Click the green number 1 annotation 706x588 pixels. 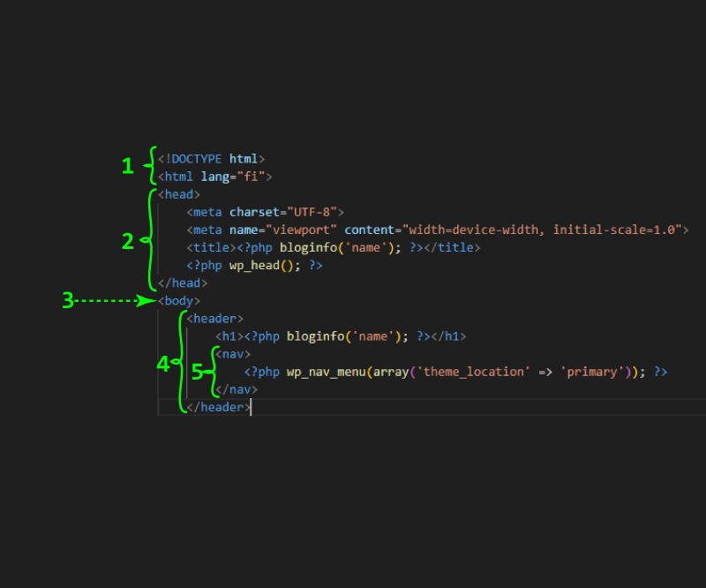click(128, 166)
